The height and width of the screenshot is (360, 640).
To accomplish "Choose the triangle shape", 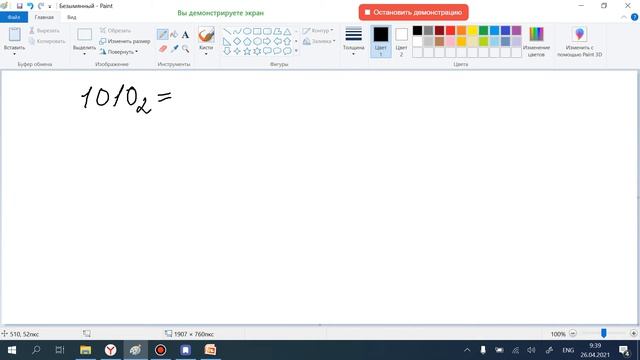I will [287, 31].
